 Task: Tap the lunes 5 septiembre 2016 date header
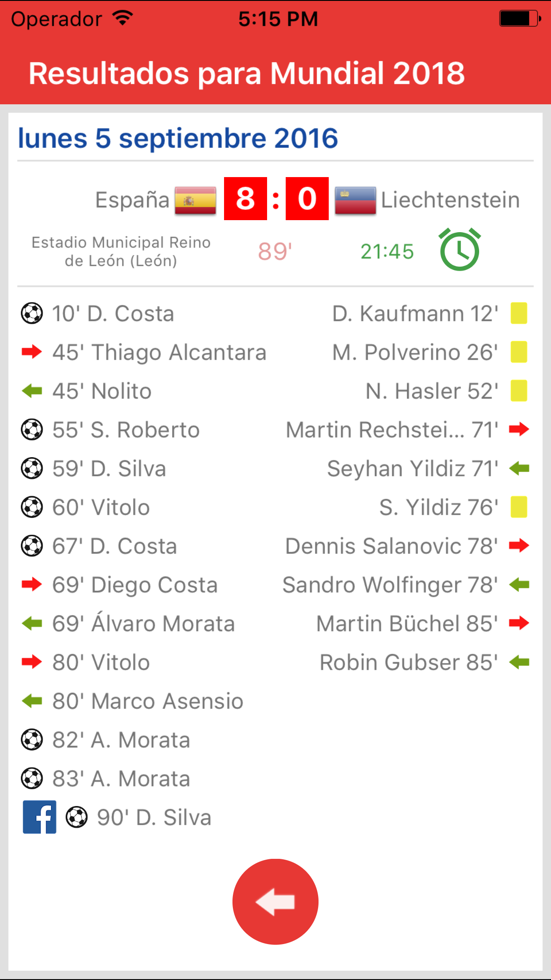pos(178,138)
